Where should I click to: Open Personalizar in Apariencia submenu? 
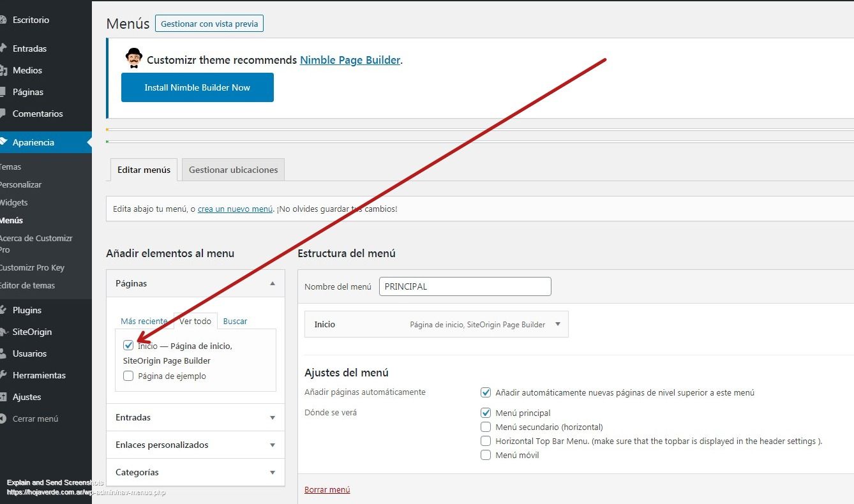point(20,184)
